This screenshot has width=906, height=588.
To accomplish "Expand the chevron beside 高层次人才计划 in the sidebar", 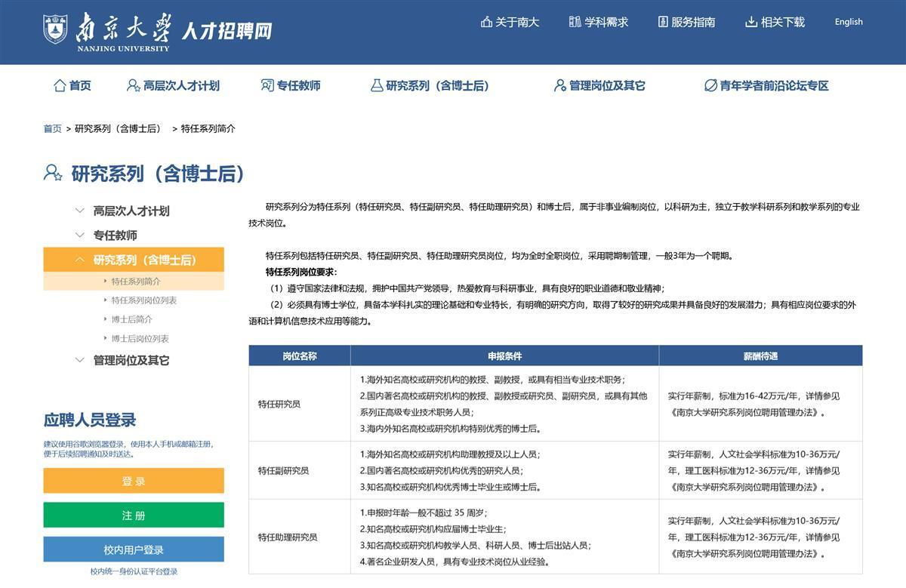I will 80,211.
